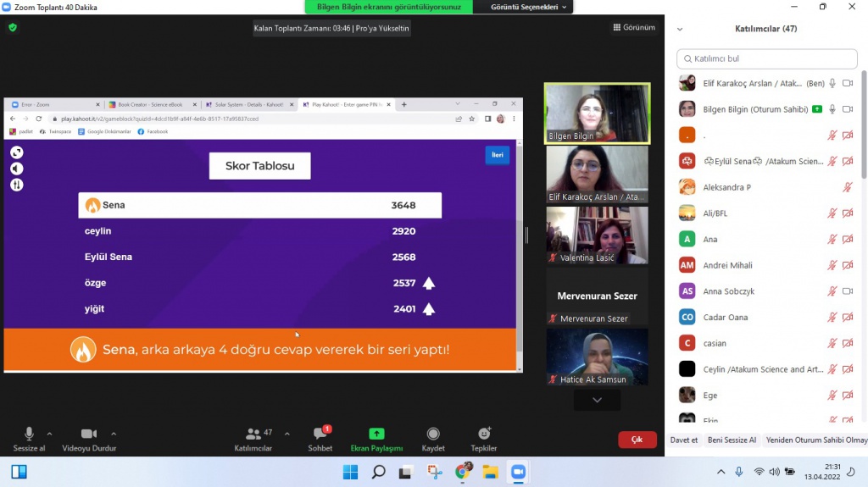Toggle Kahoot sound icon

coord(17,169)
